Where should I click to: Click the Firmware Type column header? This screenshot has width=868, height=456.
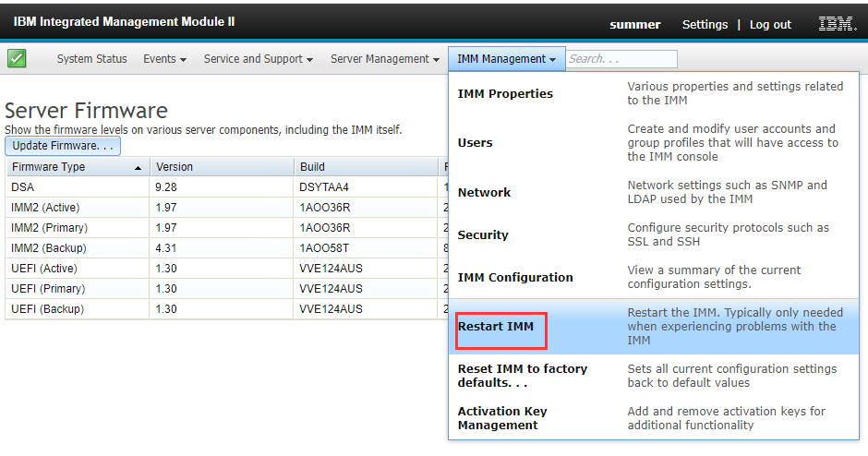[x=78, y=166]
